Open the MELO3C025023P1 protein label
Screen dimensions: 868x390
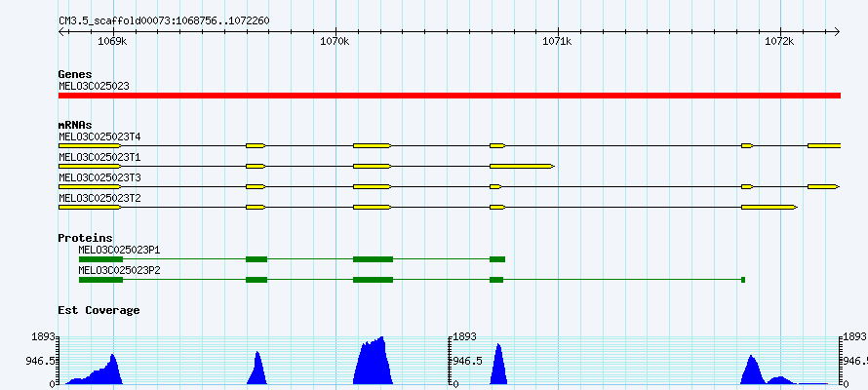click(x=119, y=250)
